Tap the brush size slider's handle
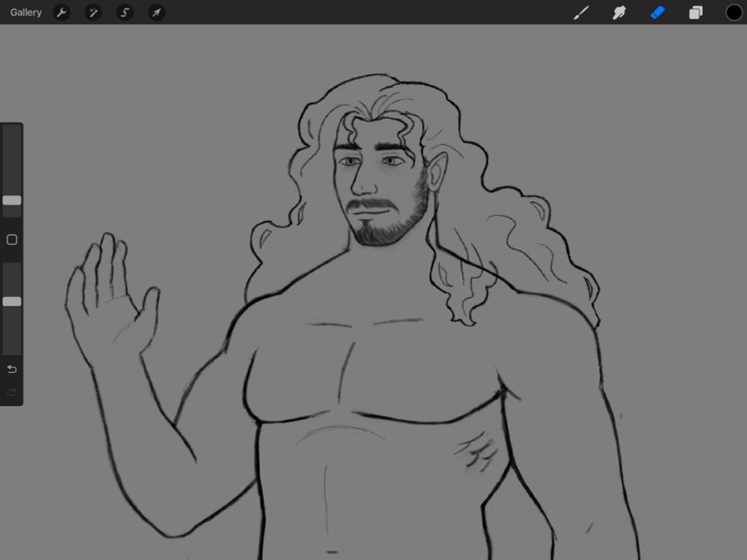This screenshot has height=560, width=747. pos(11,200)
